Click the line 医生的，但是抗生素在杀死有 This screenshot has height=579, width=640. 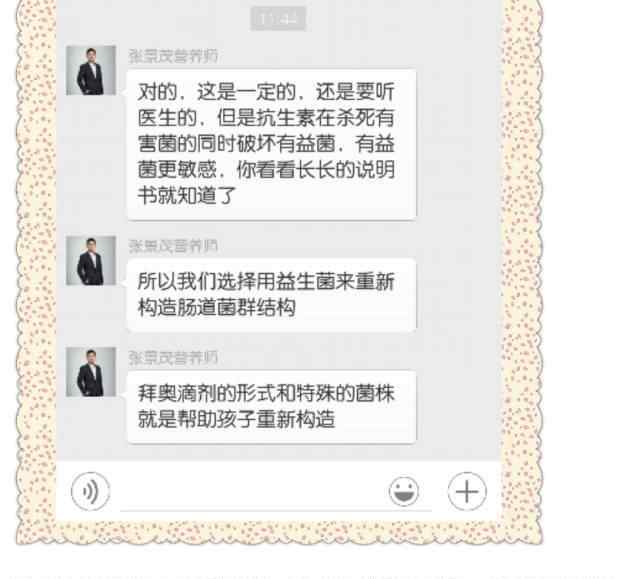click(x=266, y=118)
